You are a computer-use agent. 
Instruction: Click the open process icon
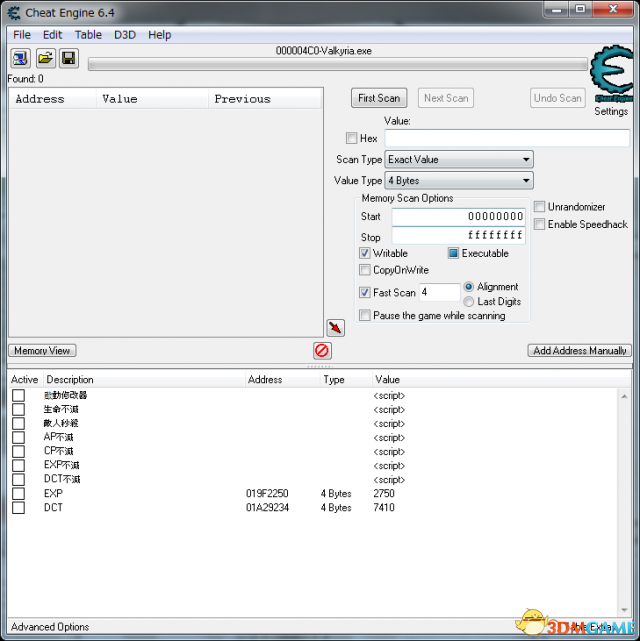[x=20, y=58]
